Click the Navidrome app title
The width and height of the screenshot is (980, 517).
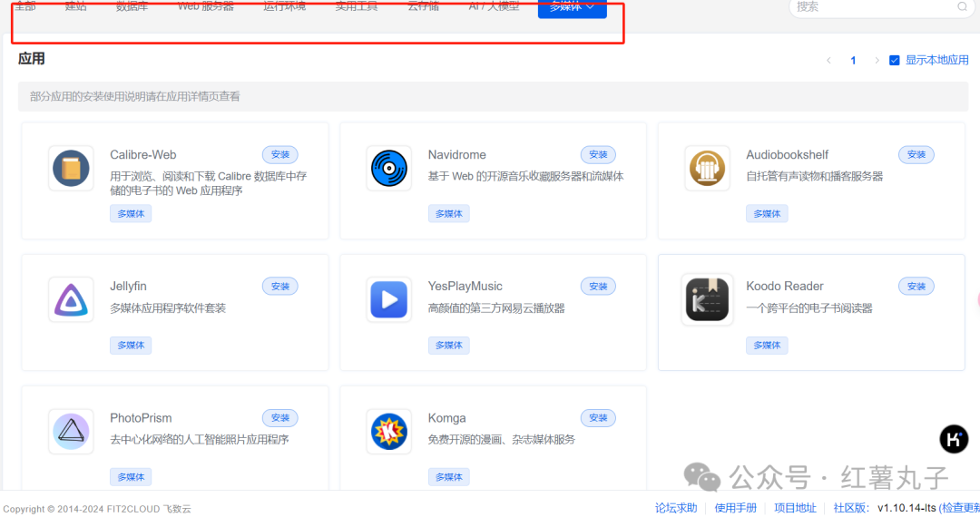(456, 155)
